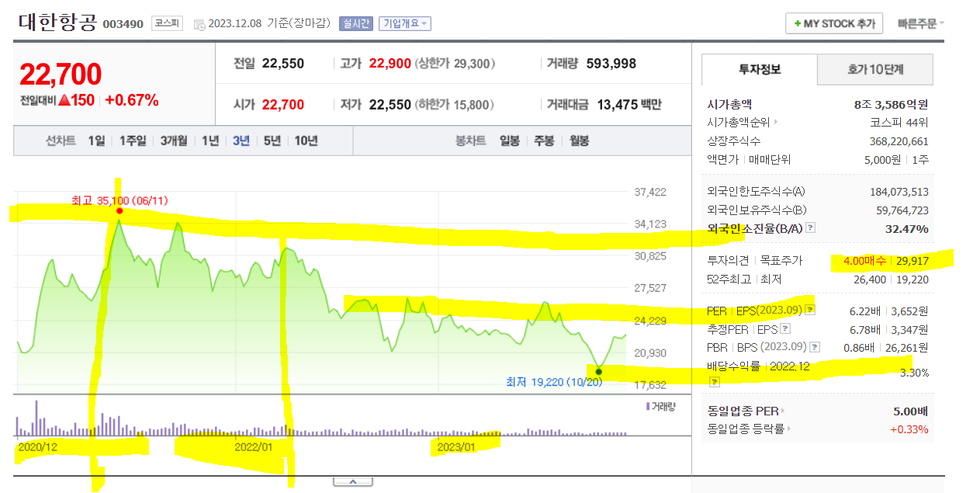Viewport: 980px width, 493px height.
Task: Select the 월봉 candlestick chart
Action: tap(579, 141)
